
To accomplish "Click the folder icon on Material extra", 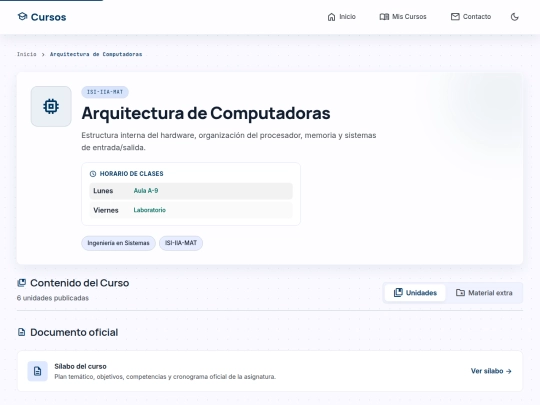I will coord(460,293).
